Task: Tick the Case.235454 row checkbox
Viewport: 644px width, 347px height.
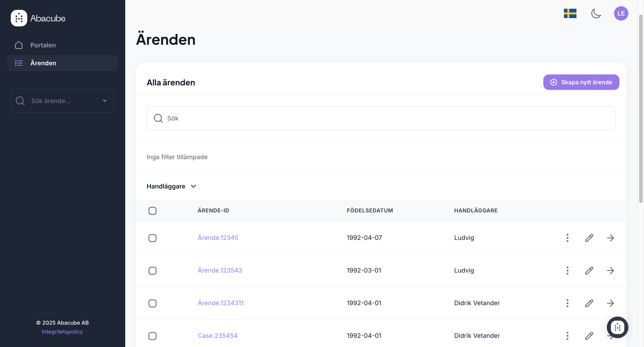Action: (x=152, y=336)
